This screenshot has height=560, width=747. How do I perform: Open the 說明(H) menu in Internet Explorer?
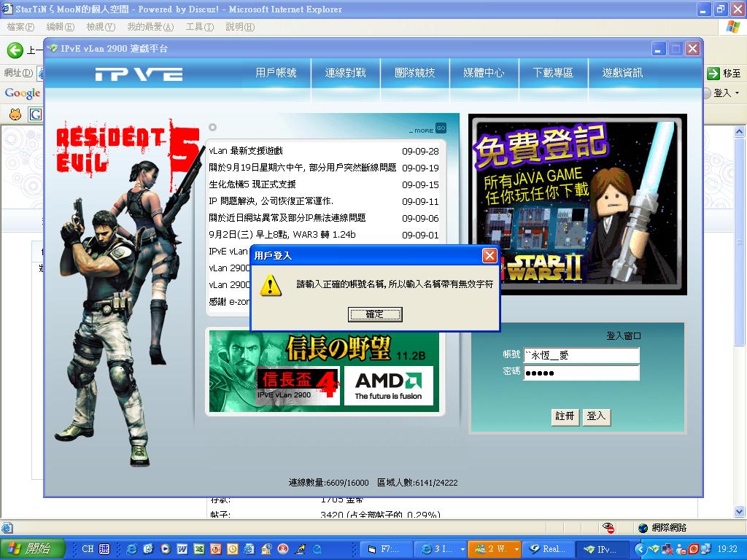(239, 27)
